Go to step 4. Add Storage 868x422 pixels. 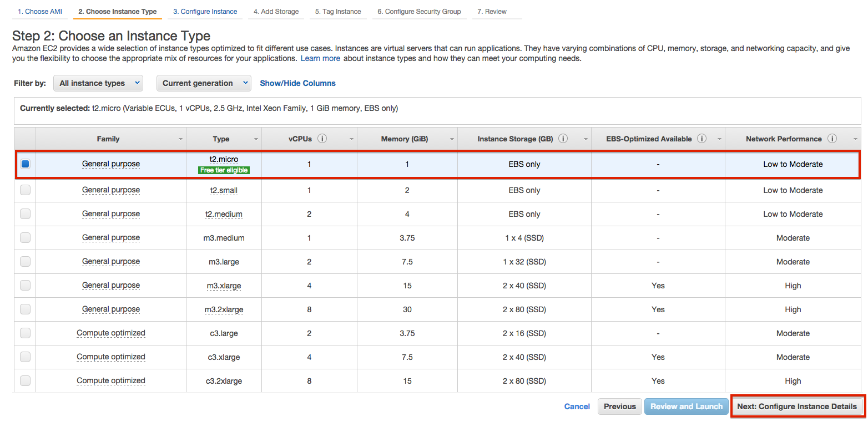(276, 12)
